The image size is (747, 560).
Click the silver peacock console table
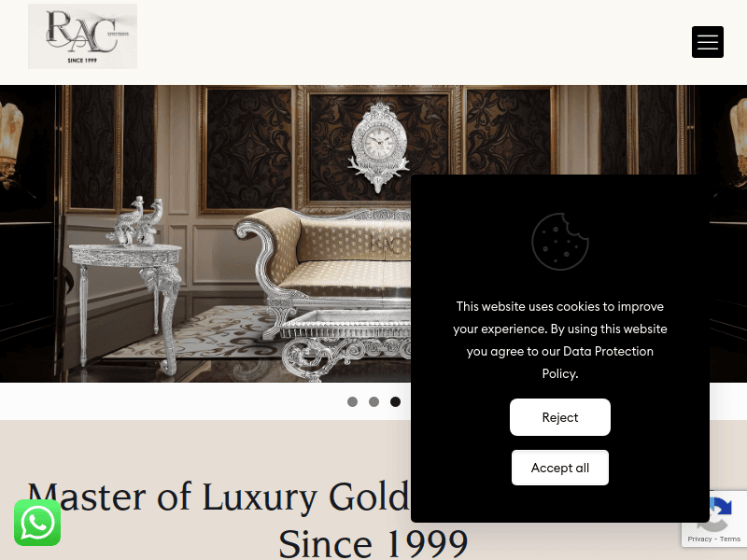pyautogui.click(x=126, y=286)
